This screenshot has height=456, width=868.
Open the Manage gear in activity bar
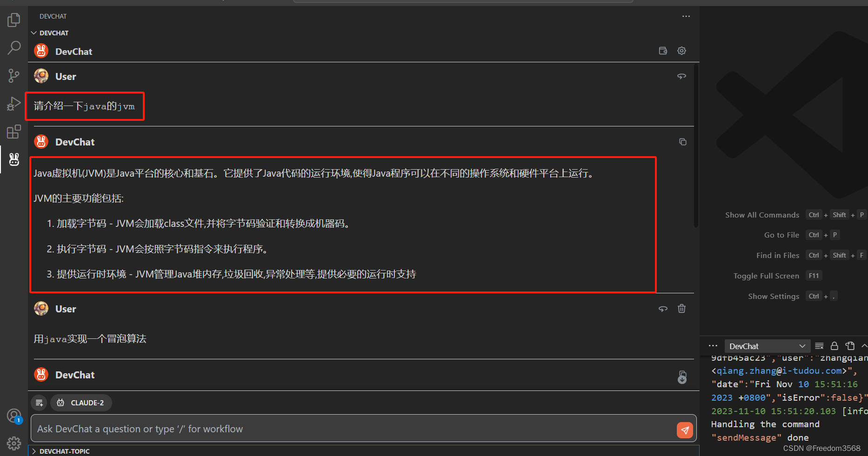tap(14, 443)
